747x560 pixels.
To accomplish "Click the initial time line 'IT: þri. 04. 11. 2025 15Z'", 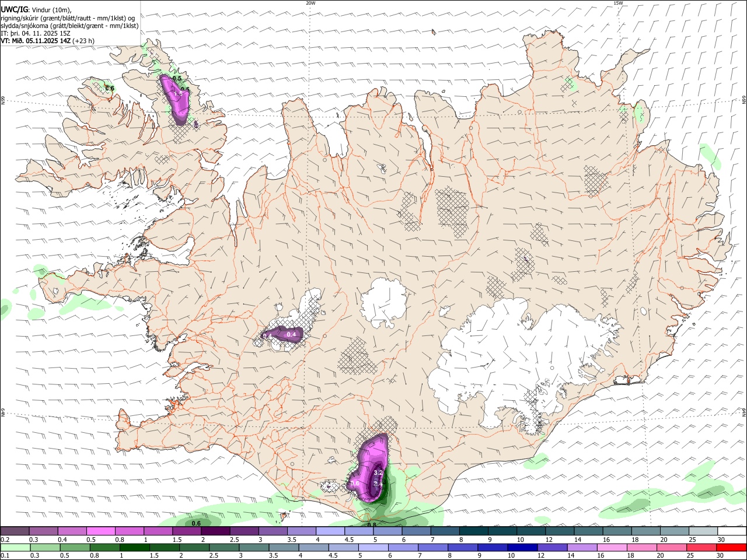I will (x=36, y=33).
